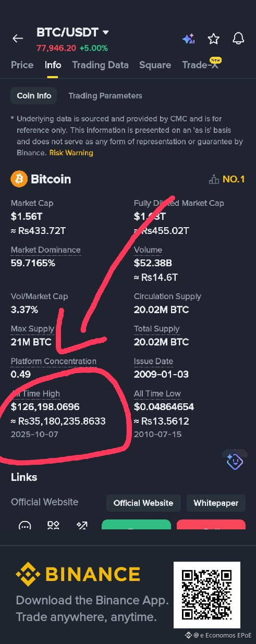Open the floating chatbot assistant icon
This screenshot has width=256, height=644.
[235, 461]
